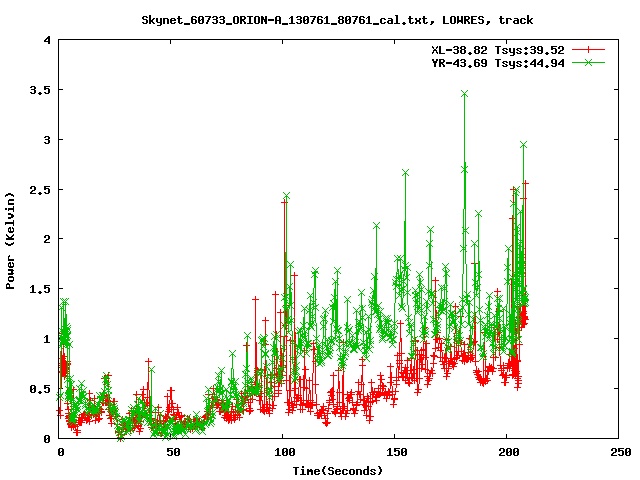
Task: Click the y-axis tick label 4
Action: (47, 40)
